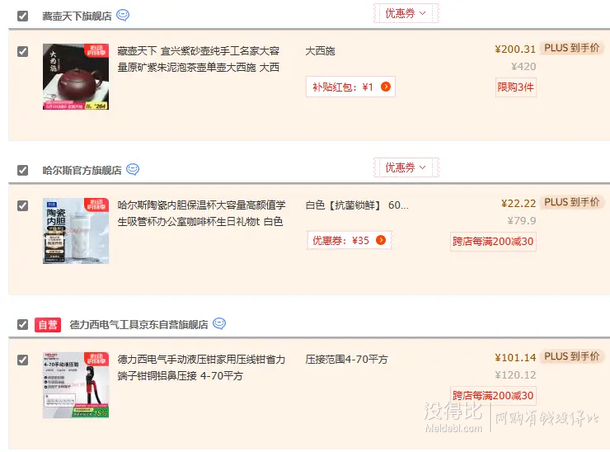
Task: Uncheck the 哈尔斯 thermos cup item checkbox
Action: [23, 205]
